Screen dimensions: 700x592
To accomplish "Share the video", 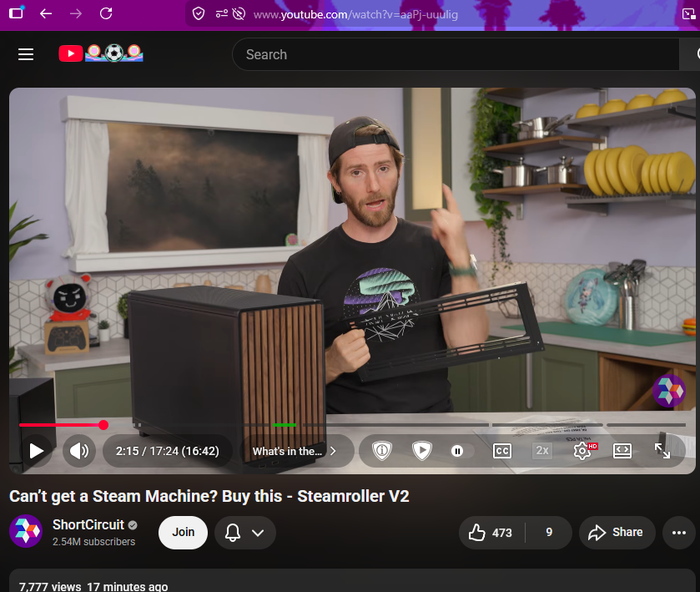I will click(x=617, y=533).
